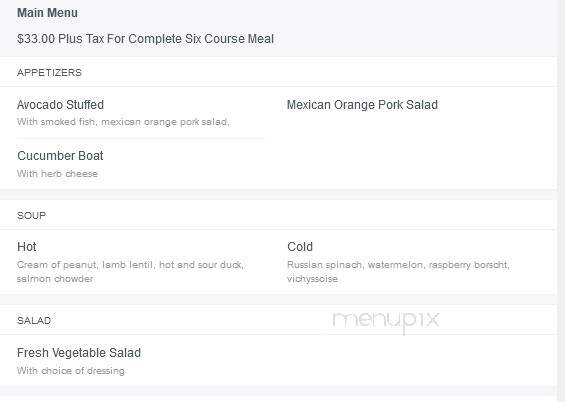
Task: Click the divider below Avocado Stuffed
Action: pyautogui.click(x=141, y=139)
